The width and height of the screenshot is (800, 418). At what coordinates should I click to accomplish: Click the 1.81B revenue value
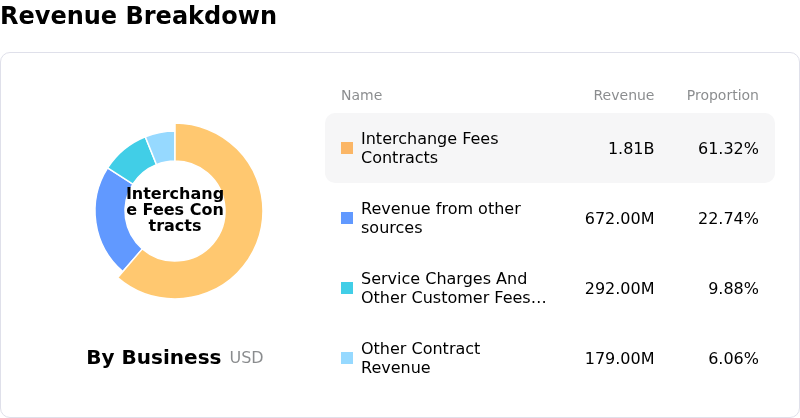631,148
